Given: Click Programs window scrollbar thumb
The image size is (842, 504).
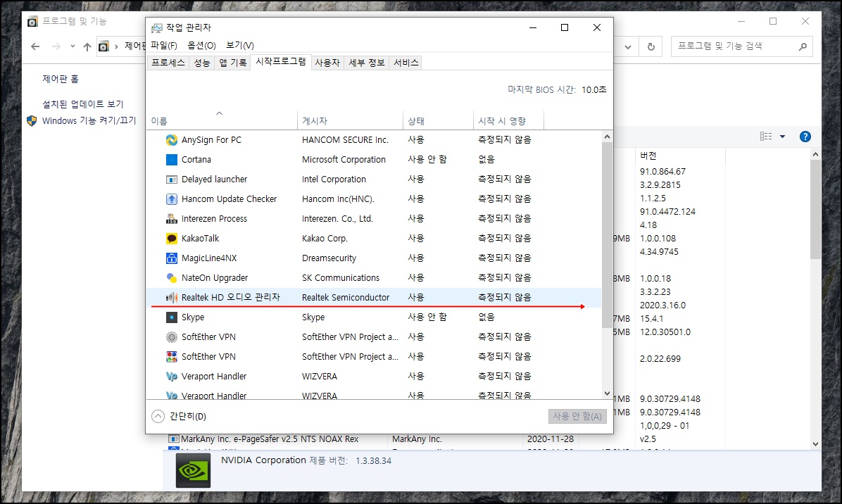Looking at the screenshot, I should coord(815,209).
